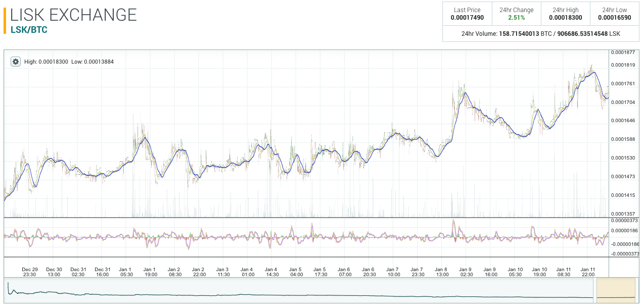Click the 24hr Volume BTC/LSK text
644x308 pixels.
[541, 34]
